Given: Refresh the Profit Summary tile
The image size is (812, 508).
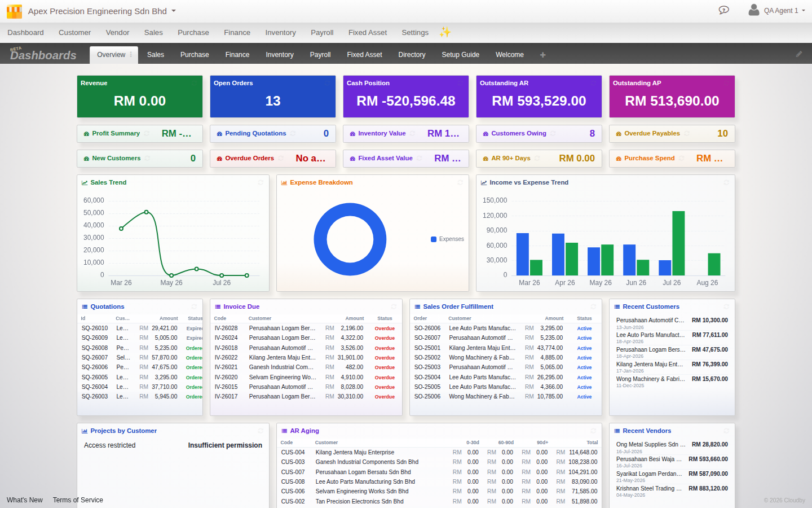Looking at the screenshot, I should pos(147,134).
